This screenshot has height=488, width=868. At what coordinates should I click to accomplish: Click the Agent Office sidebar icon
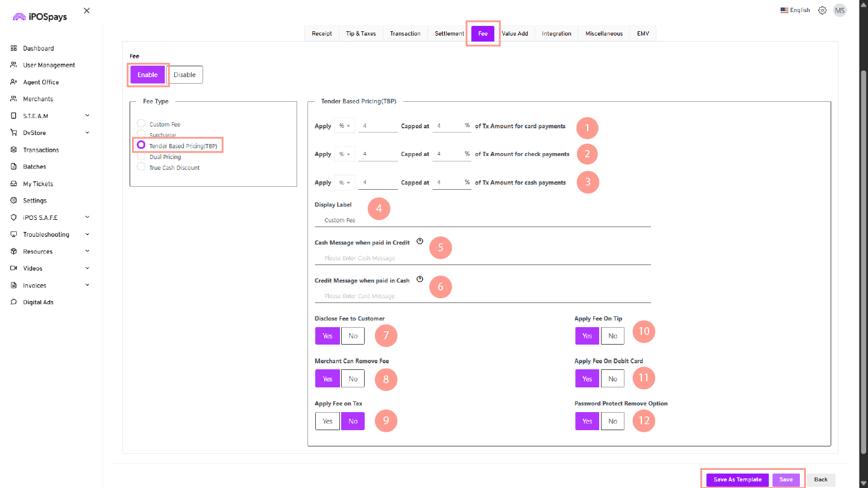(14, 82)
